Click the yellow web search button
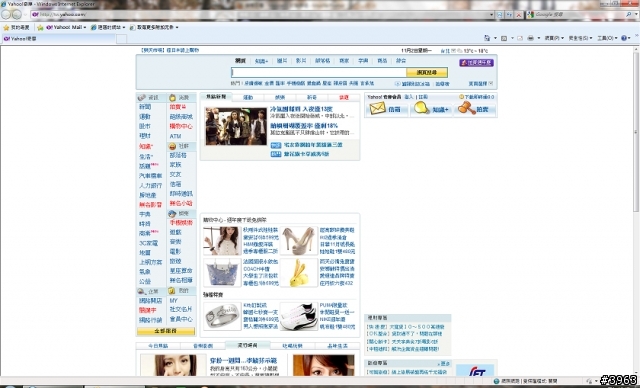 [427, 73]
